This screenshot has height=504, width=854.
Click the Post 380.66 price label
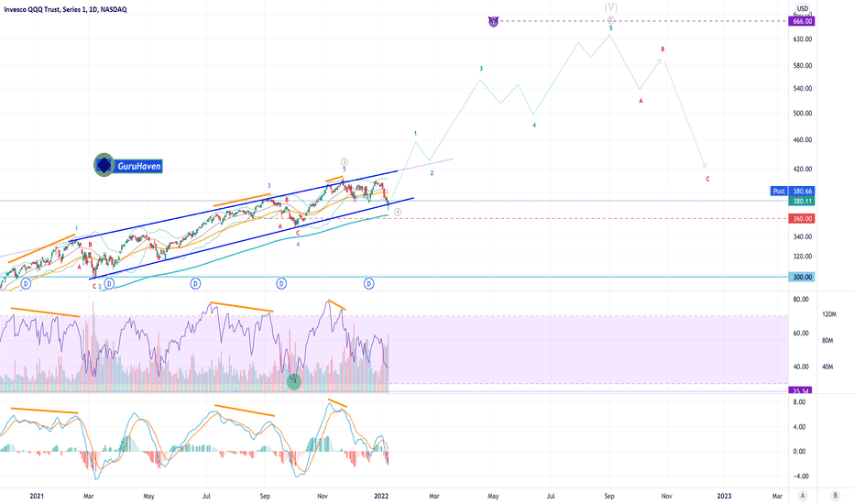tap(793, 192)
